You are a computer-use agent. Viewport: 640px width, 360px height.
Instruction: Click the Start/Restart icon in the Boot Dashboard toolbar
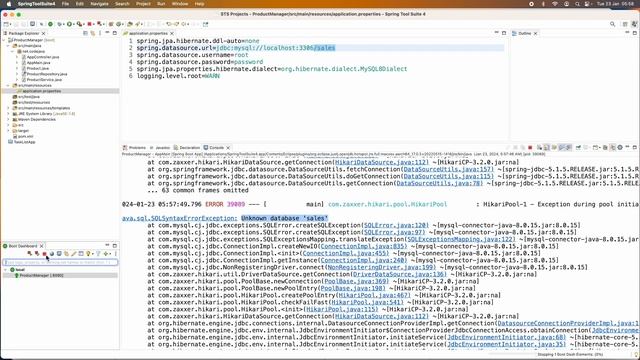[x=29, y=253]
